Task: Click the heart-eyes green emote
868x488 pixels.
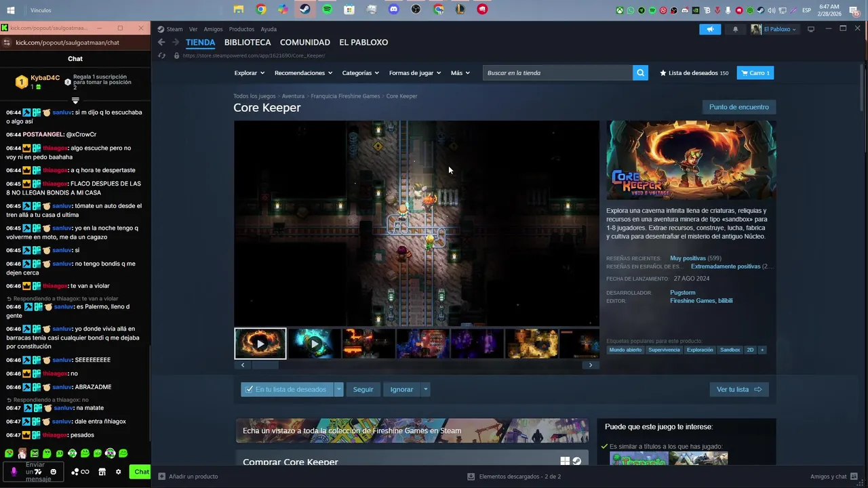Action: [x=9, y=453]
